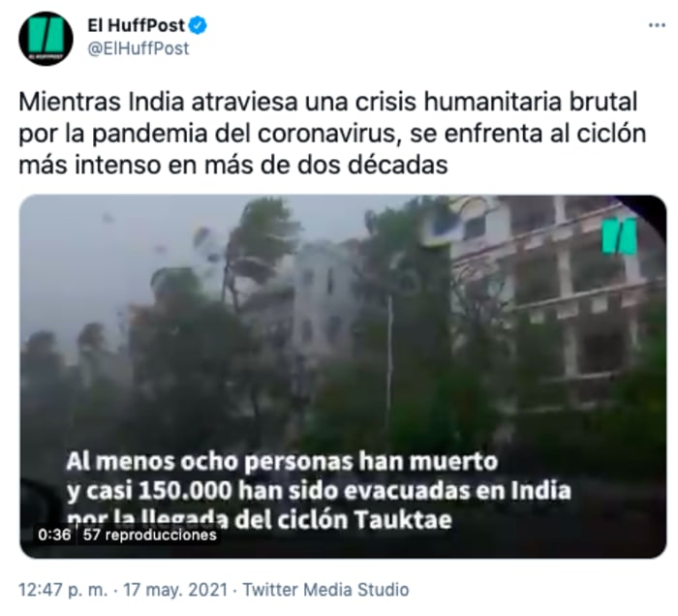Screen dimensions: 678x616
Task: Click the ciclón Tauktae caption text
Action: click(364, 519)
